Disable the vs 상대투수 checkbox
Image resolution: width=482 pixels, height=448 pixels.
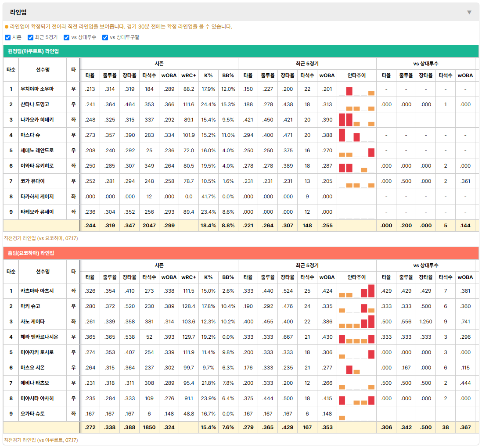[x=66, y=37]
